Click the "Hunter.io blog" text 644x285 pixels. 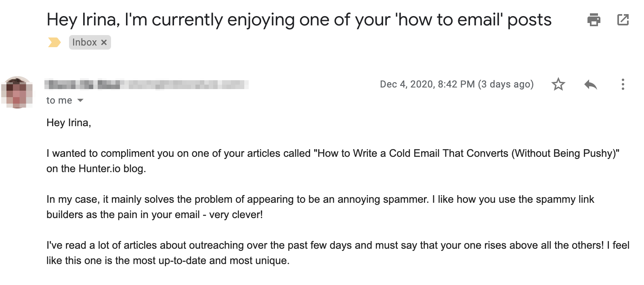[111, 169]
